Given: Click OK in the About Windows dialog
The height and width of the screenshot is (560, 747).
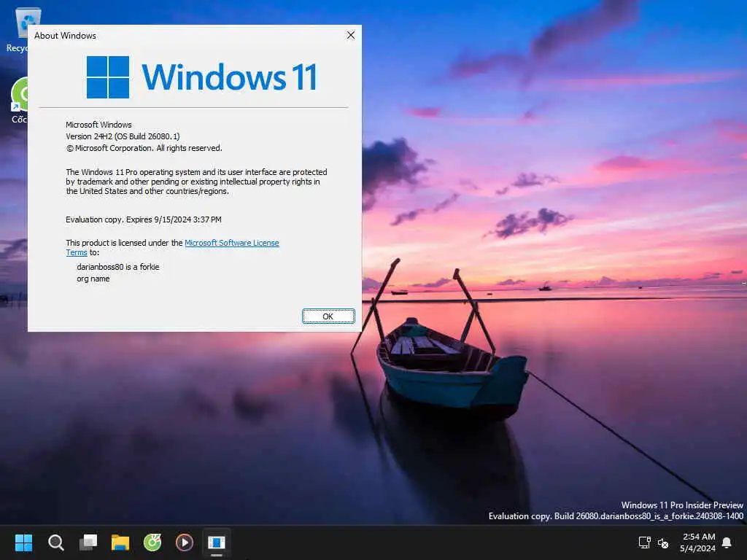Looking at the screenshot, I should point(328,316).
